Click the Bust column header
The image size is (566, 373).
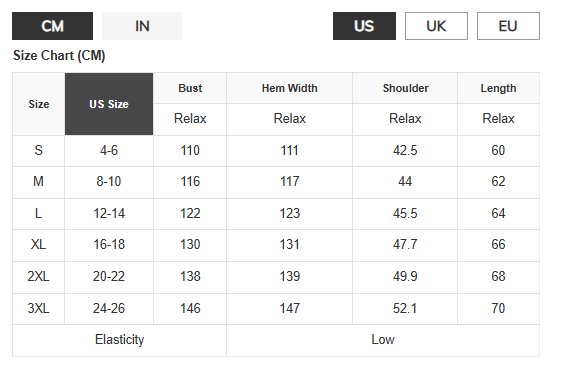point(190,88)
